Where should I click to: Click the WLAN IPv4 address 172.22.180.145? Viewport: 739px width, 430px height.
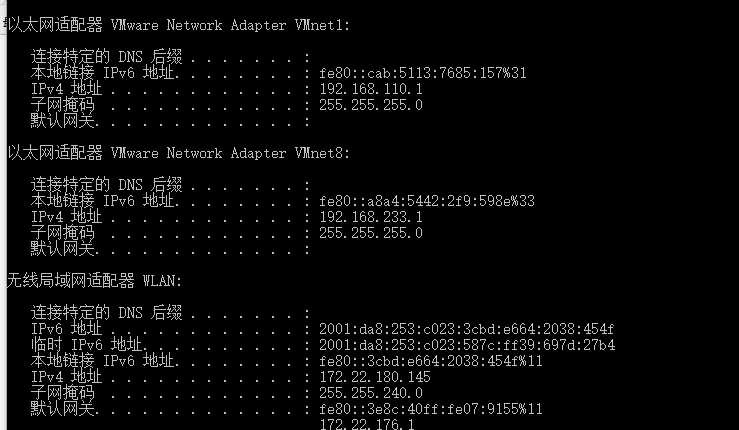[x=375, y=377]
